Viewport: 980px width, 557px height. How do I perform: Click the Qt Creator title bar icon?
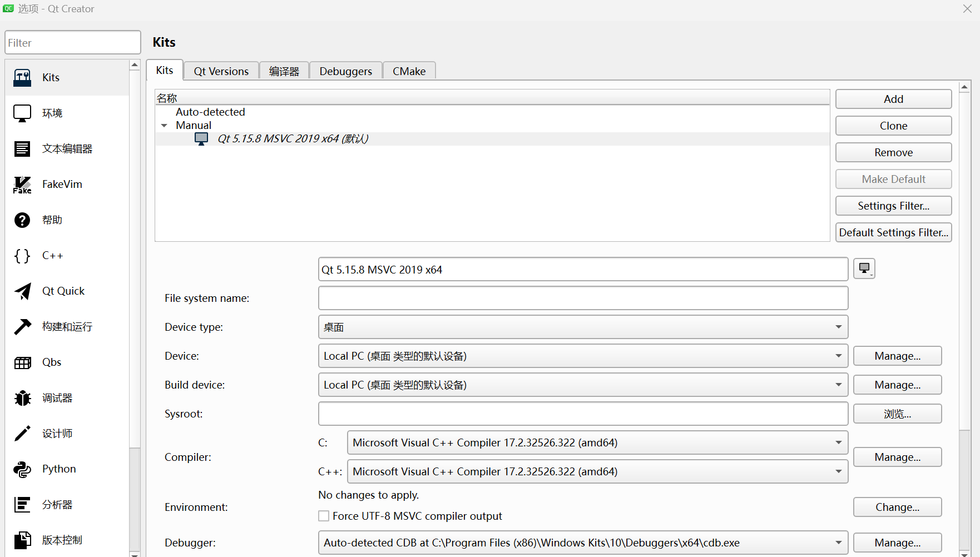click(x=8, y=8)
